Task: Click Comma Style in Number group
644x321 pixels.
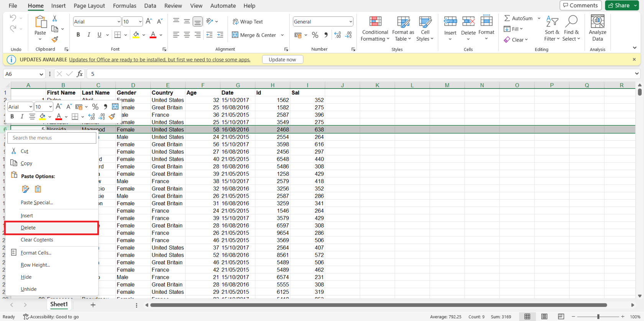Action: tap(326, 35)
